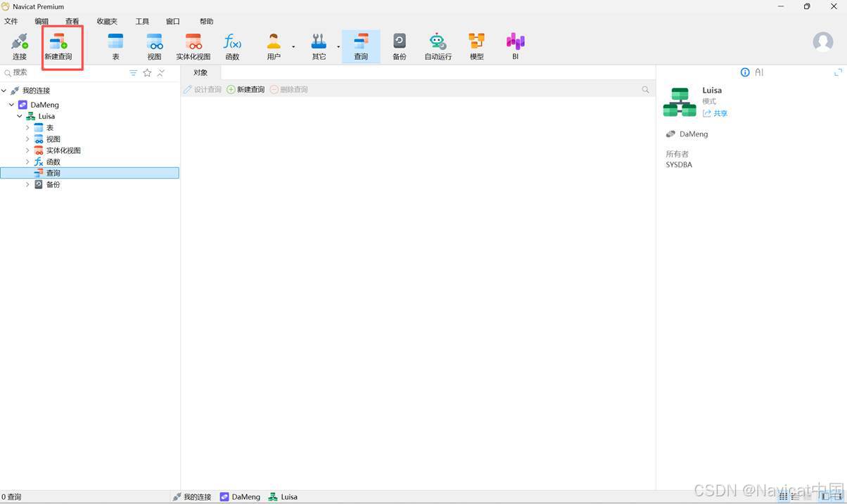Viewport: 847px width, 504px height.
Task: Open the 查看 menu
Action: (x=72, y=22)
